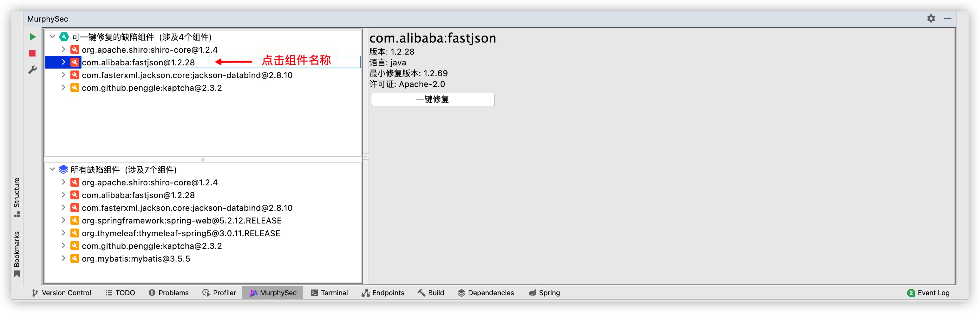Select the MurphySec tab

[273, 293]
